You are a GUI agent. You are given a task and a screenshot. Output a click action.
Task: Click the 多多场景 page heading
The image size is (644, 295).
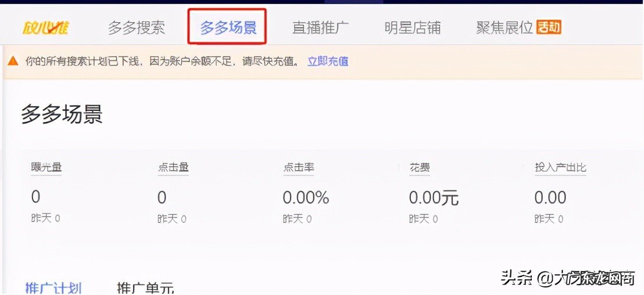point(62,114)
